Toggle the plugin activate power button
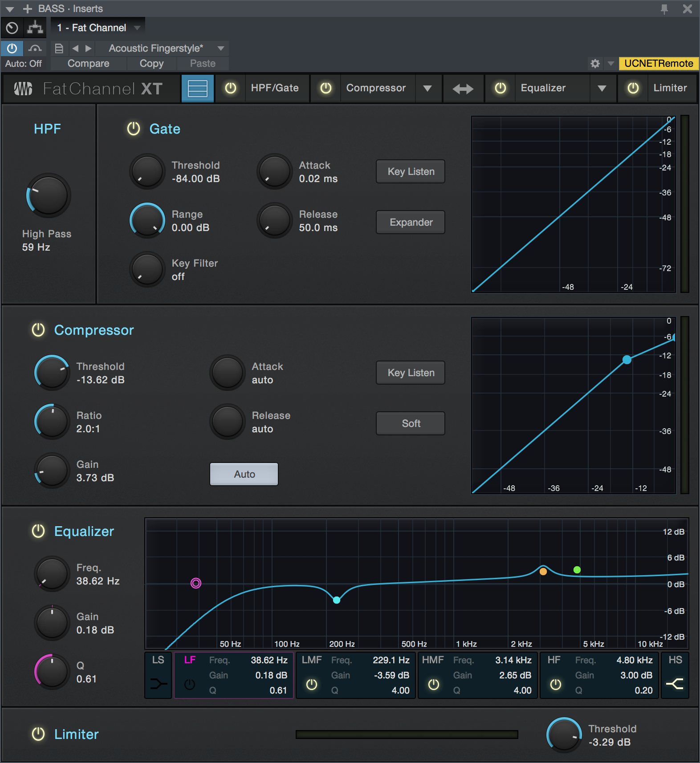The height and width of the screenshot is (763, 700). (x=12, y=48)
